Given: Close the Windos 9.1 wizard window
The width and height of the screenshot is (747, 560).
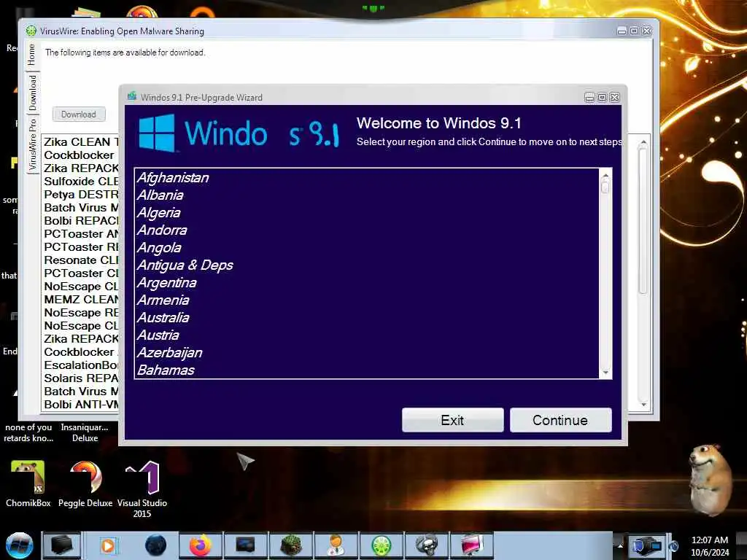Looking at the screenshot, I should pos(615,97).
